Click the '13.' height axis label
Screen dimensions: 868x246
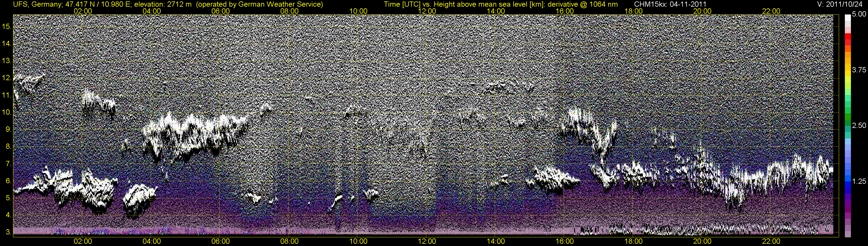(x=7, y=61)
